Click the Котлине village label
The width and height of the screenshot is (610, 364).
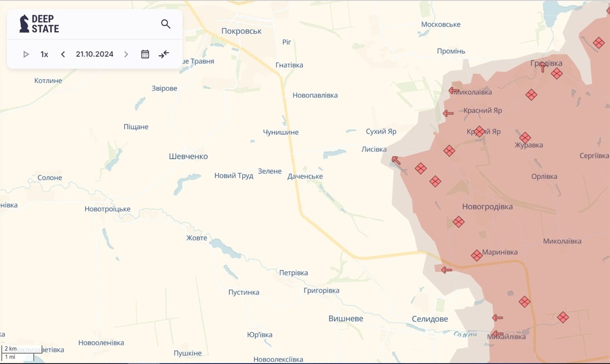click(48, 81)
